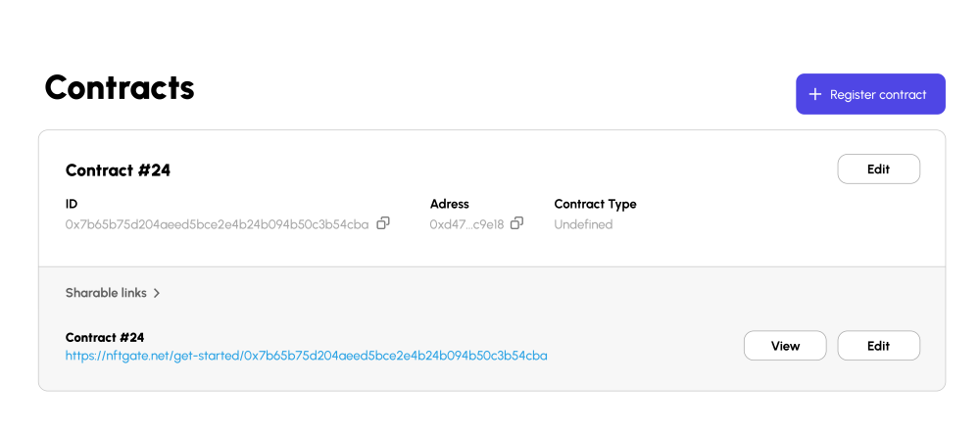This screenshot has height=433, width=980.
Task: Click the Undefined contract type value
Action: click(x=583, y=224)
